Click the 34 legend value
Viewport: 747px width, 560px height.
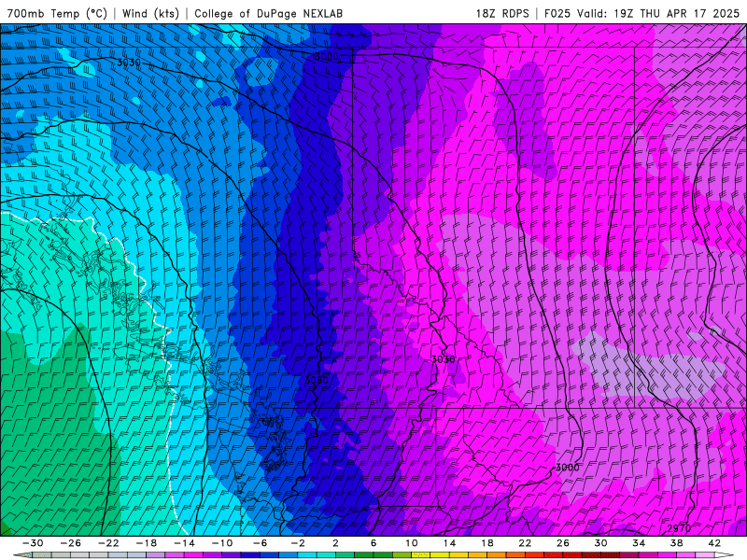point(639,543)
